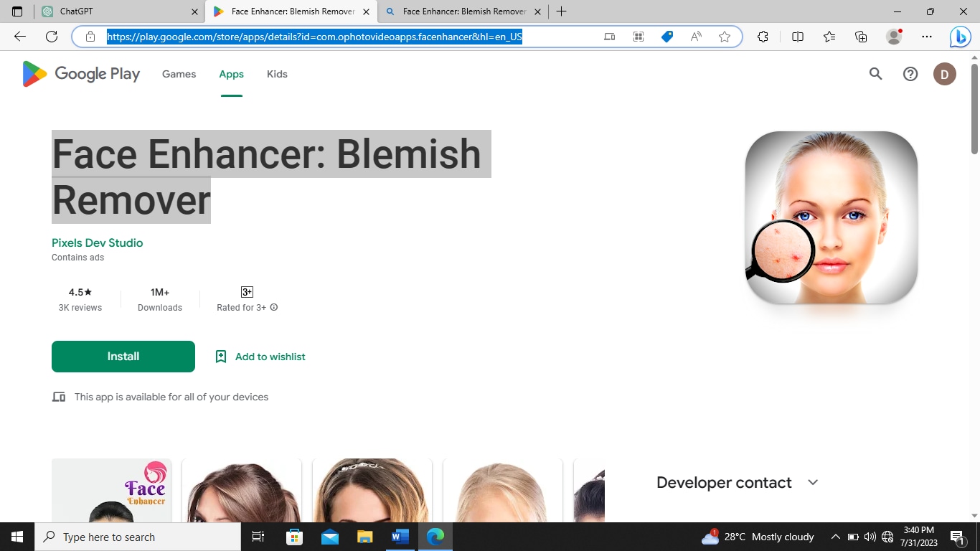Screen dimensions: 980x551
Task: Refresh the current page
Action: coord(52,37)
